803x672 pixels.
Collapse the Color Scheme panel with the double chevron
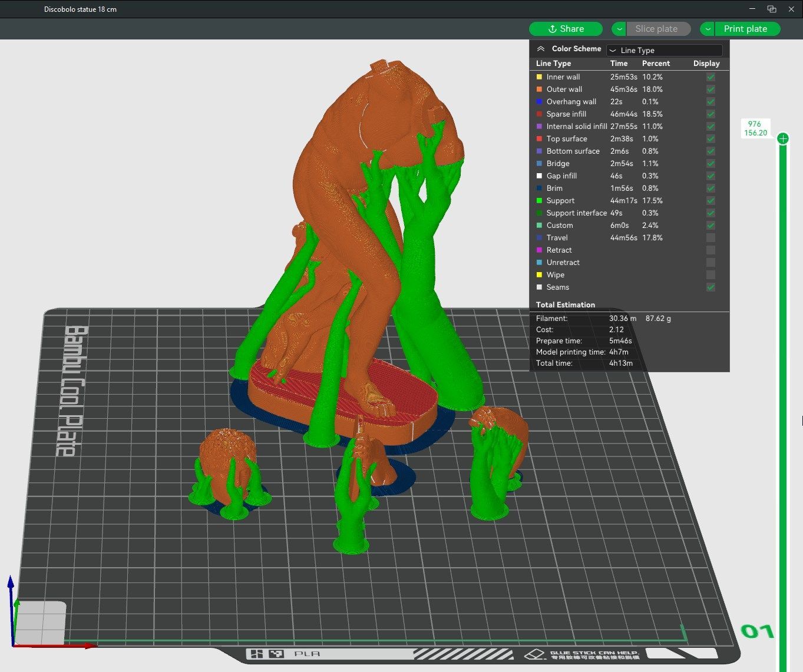coord(541,49)
